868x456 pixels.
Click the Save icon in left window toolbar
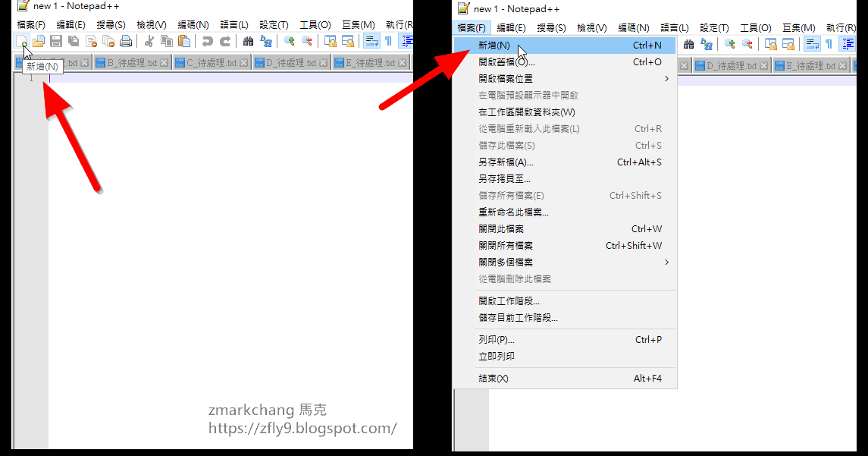56,41
